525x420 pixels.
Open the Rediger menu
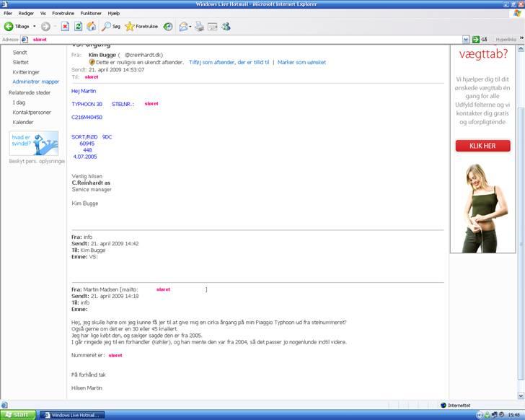click(26, 13)
